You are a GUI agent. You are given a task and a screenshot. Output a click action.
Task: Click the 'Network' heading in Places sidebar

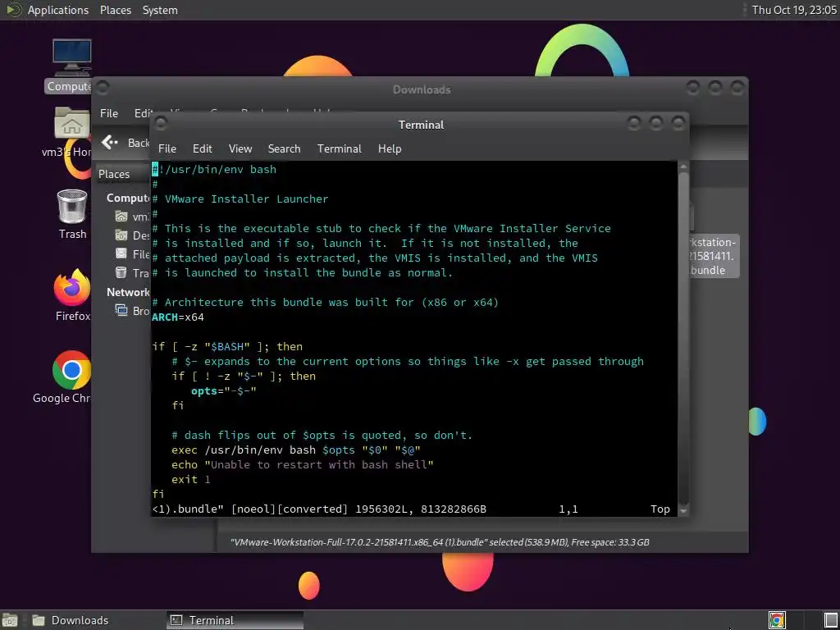(127, 292)
